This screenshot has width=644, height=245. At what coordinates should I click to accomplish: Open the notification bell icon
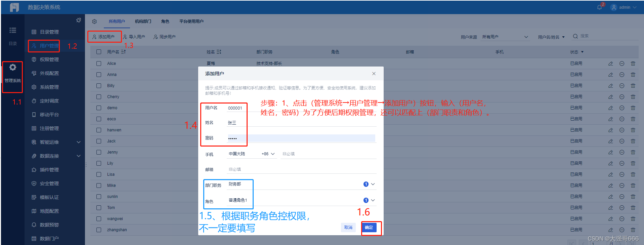point(599,7)
